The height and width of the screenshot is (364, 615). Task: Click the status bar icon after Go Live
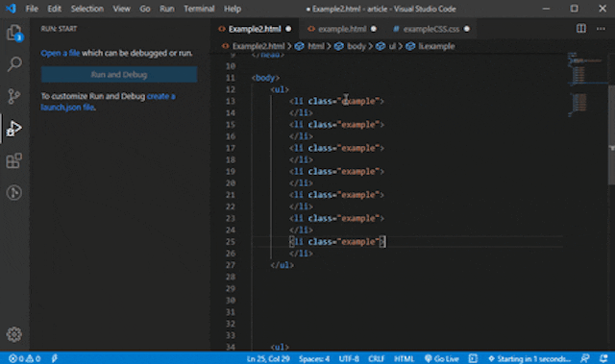tap(473, 358)
